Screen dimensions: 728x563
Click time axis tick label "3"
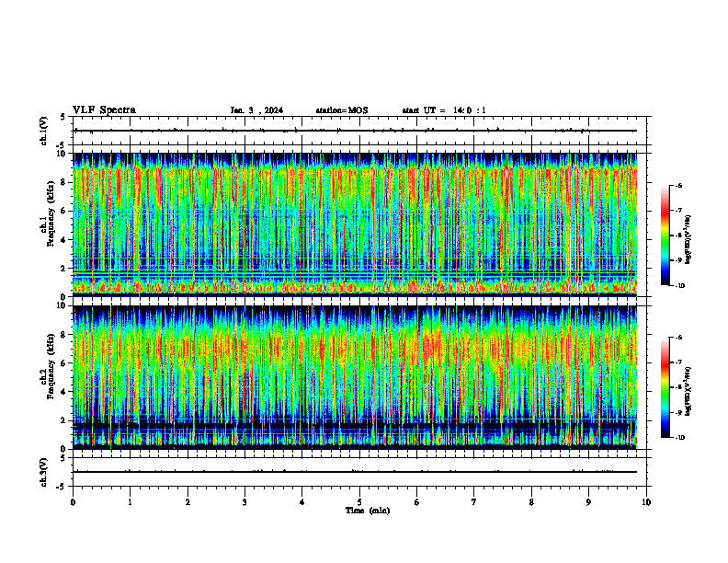(x=245, y=502)
